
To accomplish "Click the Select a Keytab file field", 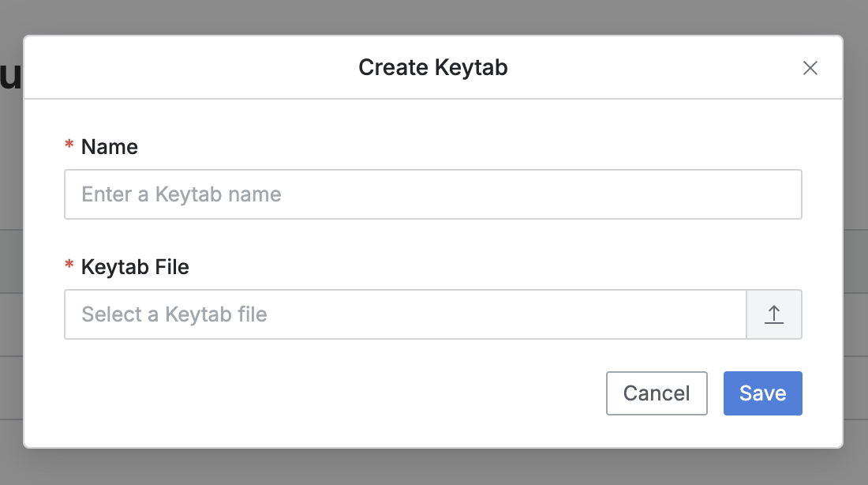I will [405, 314].
